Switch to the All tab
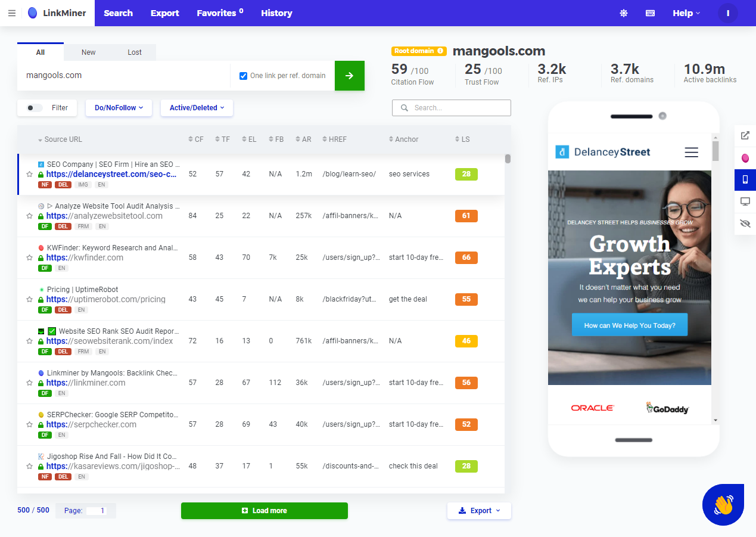This screenshot has width=756, height=537. [x=41, y=52]
